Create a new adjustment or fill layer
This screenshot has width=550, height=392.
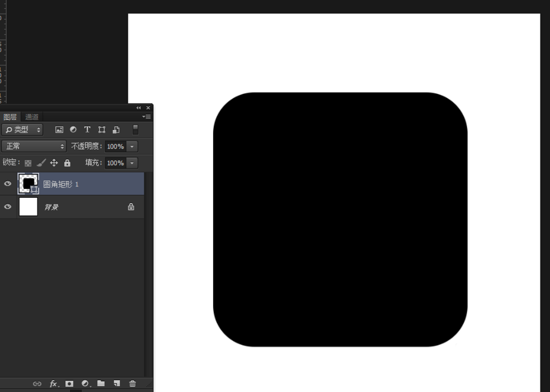tap(86, 384)
